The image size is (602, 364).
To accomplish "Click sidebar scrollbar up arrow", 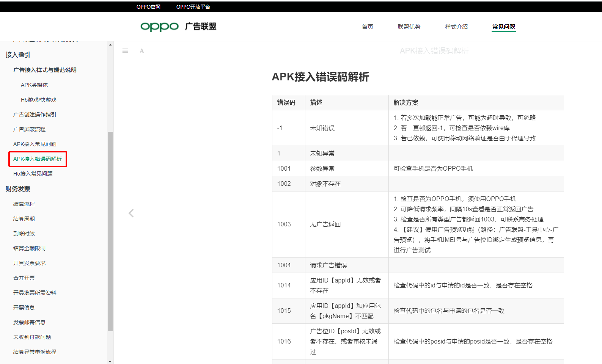I will 110,45.
